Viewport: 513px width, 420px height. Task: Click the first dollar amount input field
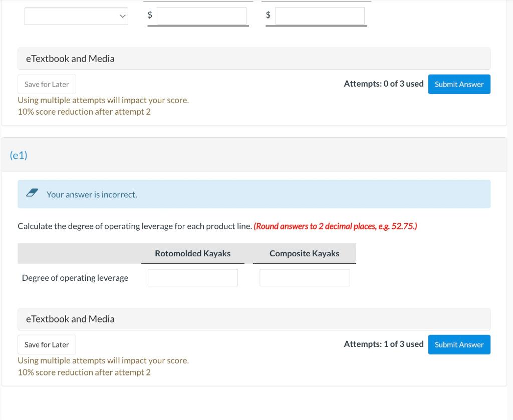[x=201, y=16]
